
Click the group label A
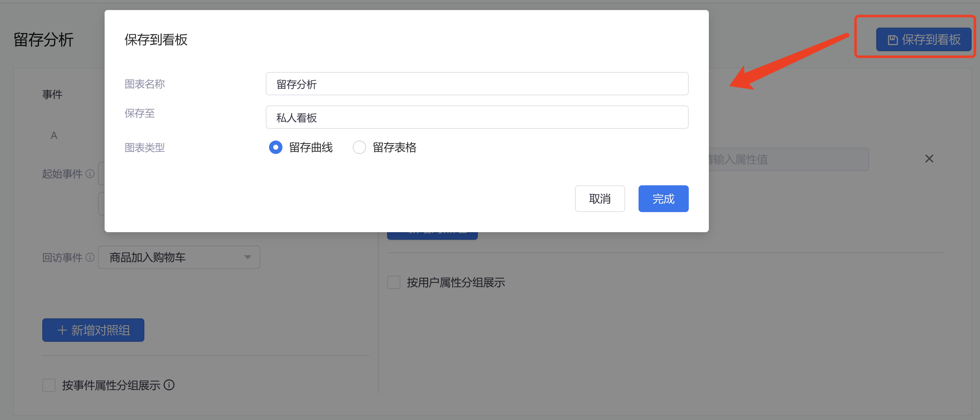(54, 136)
